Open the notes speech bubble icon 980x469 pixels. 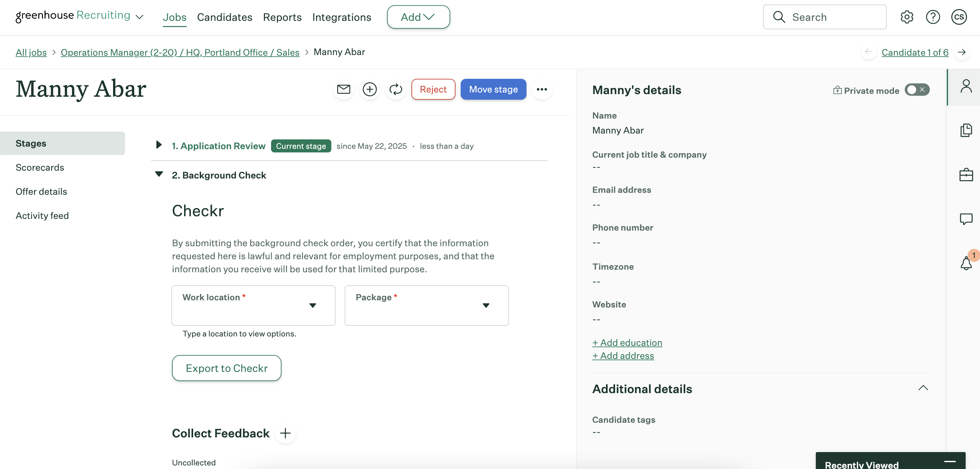coord(966,219)
